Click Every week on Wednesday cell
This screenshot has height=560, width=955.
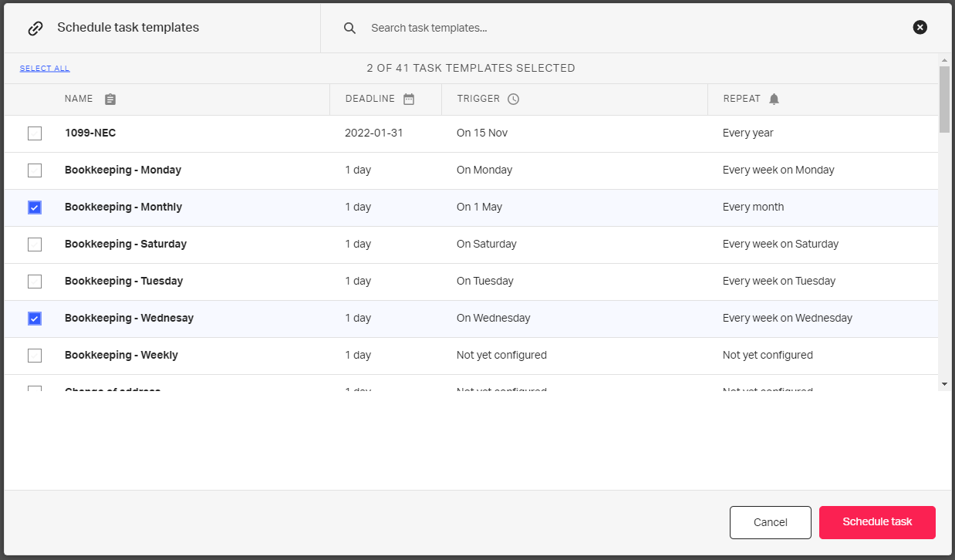(788, 318)
